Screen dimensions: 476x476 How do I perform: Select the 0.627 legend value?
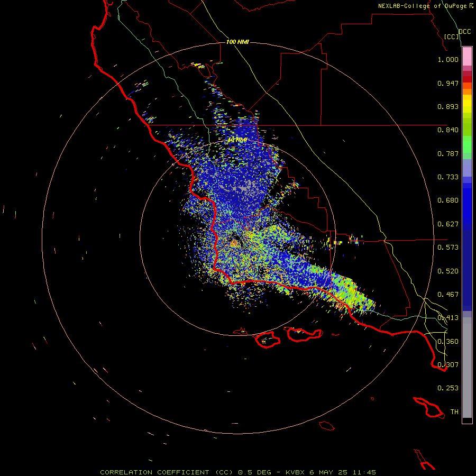[x=448, y=224]
